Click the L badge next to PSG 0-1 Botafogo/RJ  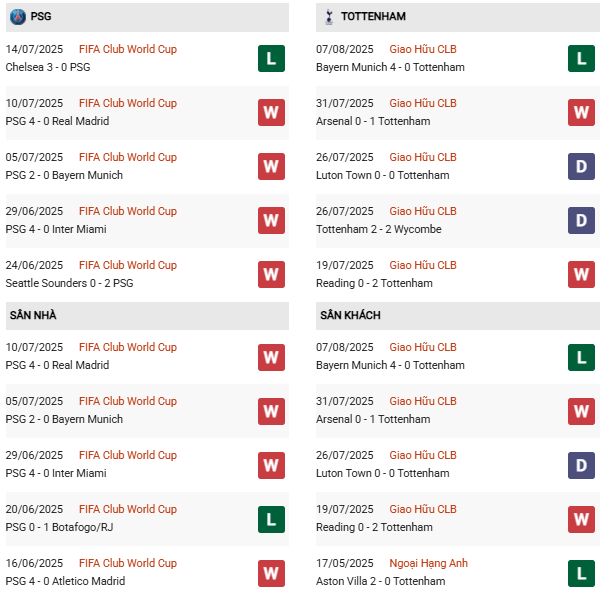pos(271,518)
